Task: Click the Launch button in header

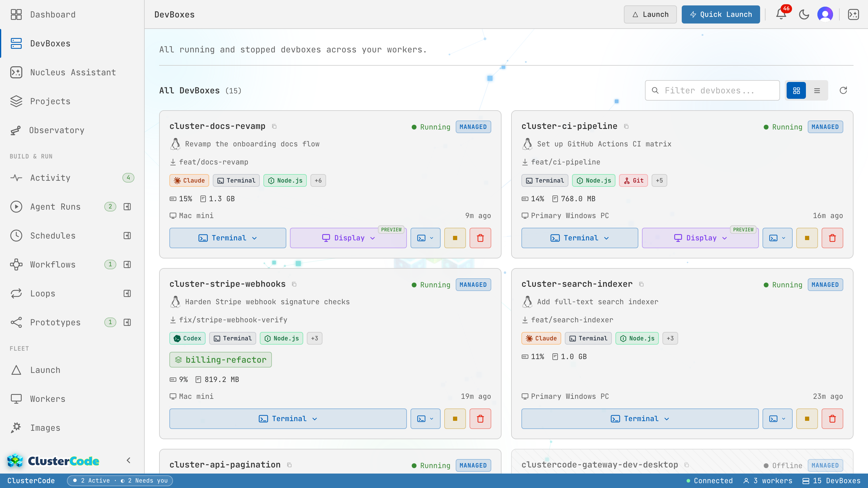Action: 650,14
